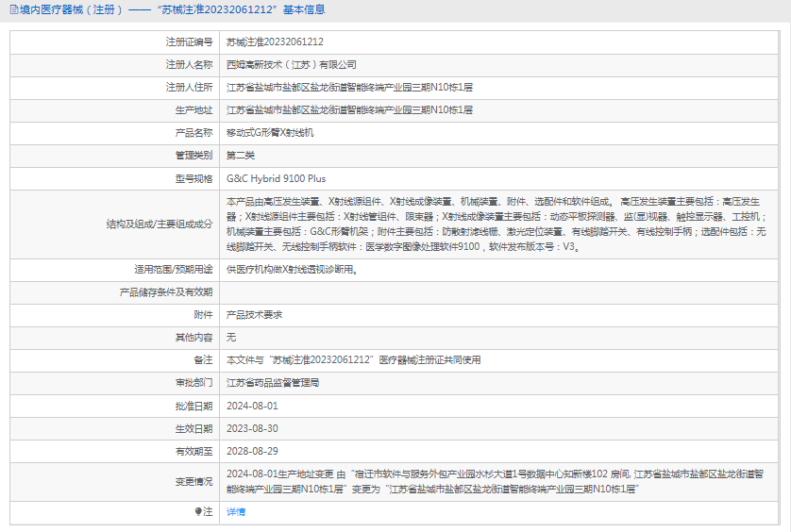Image resolution: width=791 pixels, height=532 pixels.
Task: Select intended use text 供医疗机构做X射线透视诊断用
Action: 292,269
